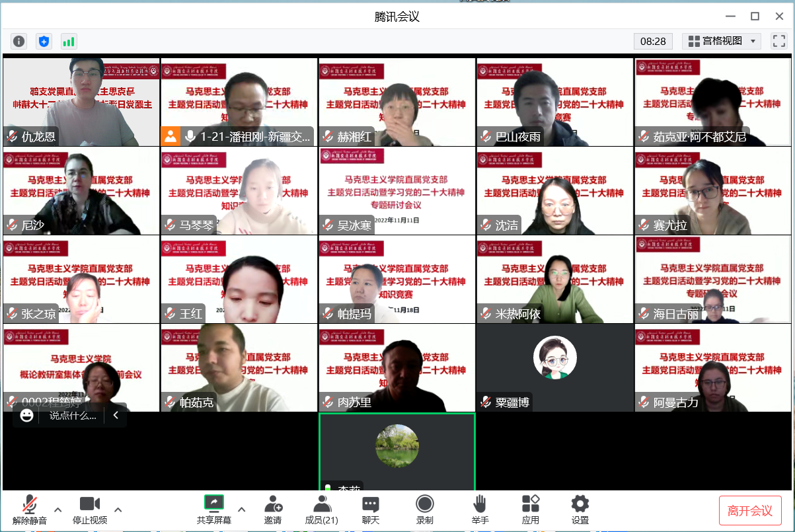Enter full screen mode
The image size is (795, 532).
pyautogui.click(x=779, y=41)
